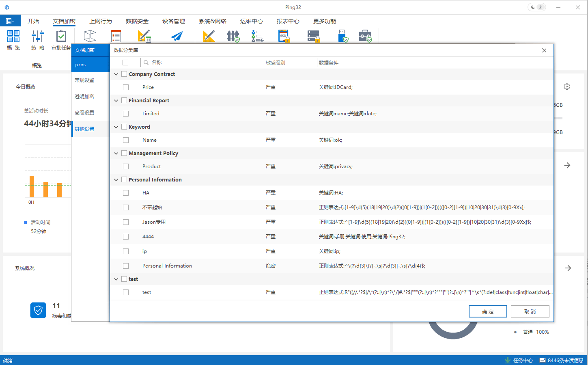The height and width of the screenshot is (365, 588).
Task: Collapse the Company Contract group
Action: (x=116, y=74)
